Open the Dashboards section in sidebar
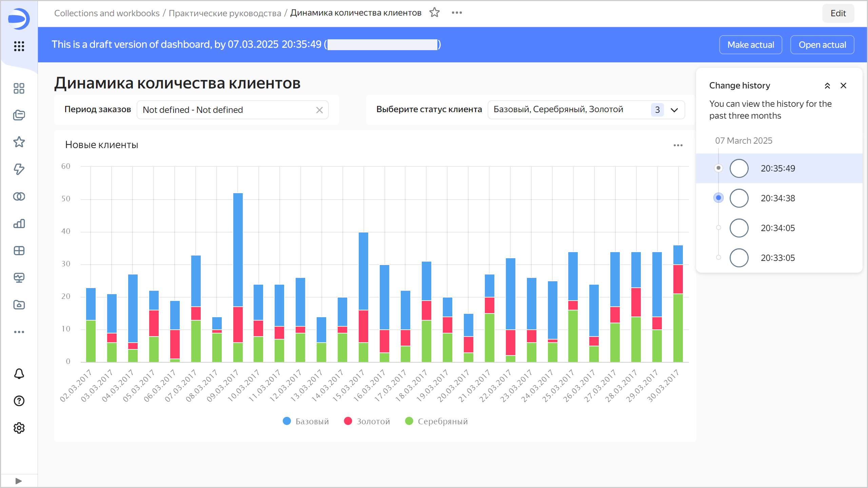 [19, 251]
